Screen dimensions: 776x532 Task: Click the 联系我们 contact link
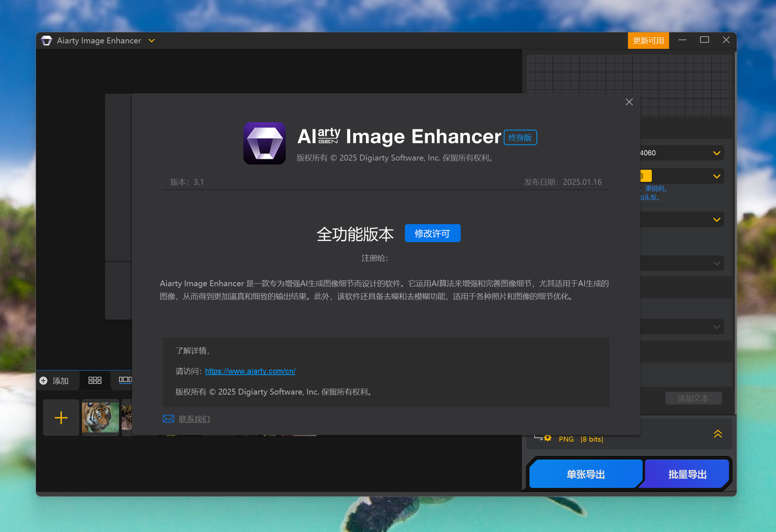click(x=194, y=419)
